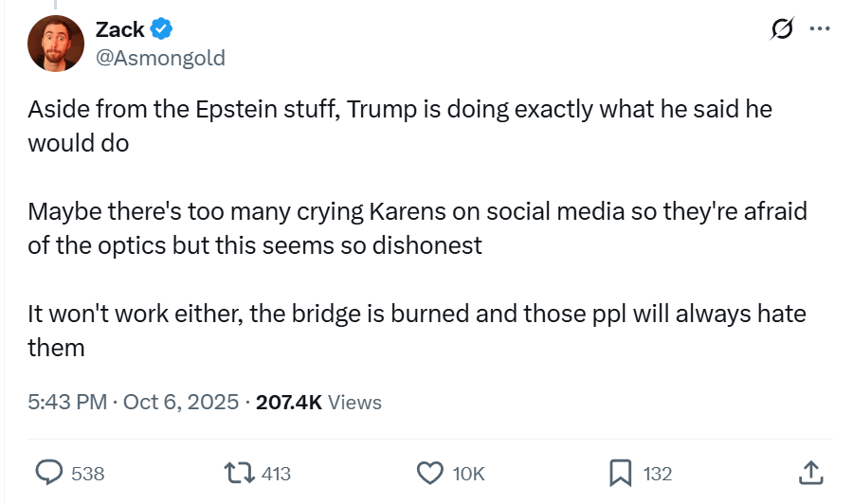
Task: View analytics via 207.4K Views
Action: tap(319, 402)
